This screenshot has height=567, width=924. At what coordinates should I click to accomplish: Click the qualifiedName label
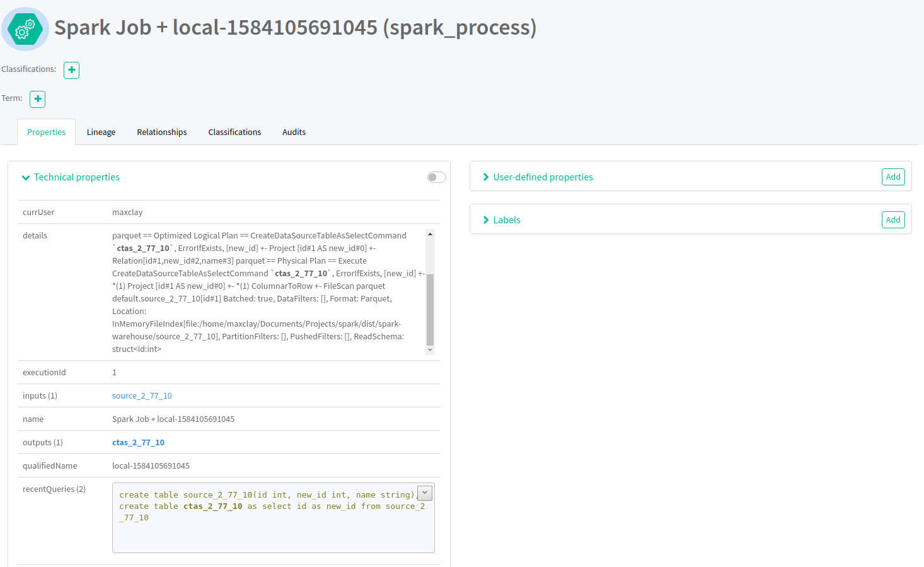coord(50,466)
